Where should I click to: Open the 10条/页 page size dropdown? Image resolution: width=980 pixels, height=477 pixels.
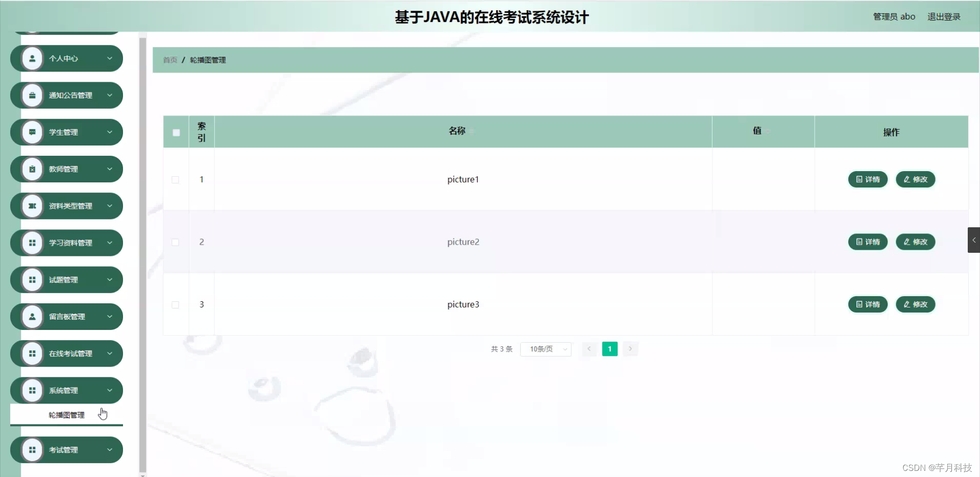[x=545, y=349]
